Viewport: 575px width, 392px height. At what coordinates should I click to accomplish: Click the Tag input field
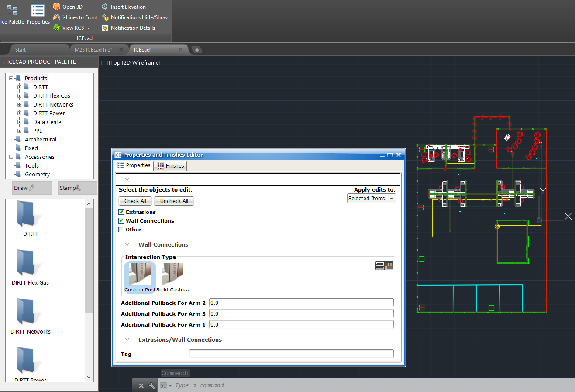click(x=291, y=354)
